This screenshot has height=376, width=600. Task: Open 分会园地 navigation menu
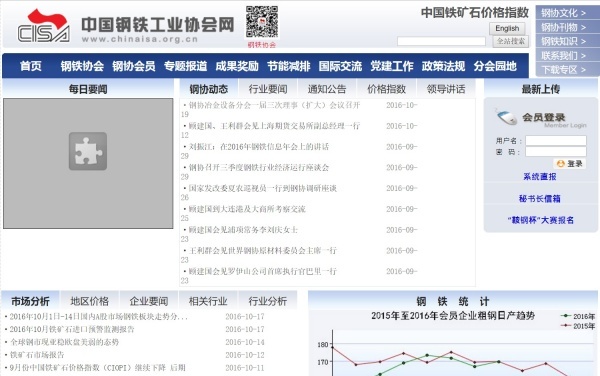pos(495,66)
